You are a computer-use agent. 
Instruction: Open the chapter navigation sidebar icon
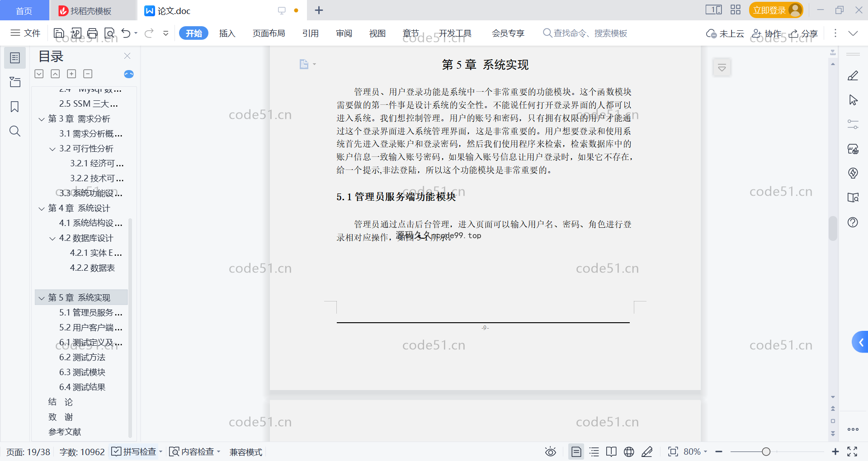pos(15,82)
